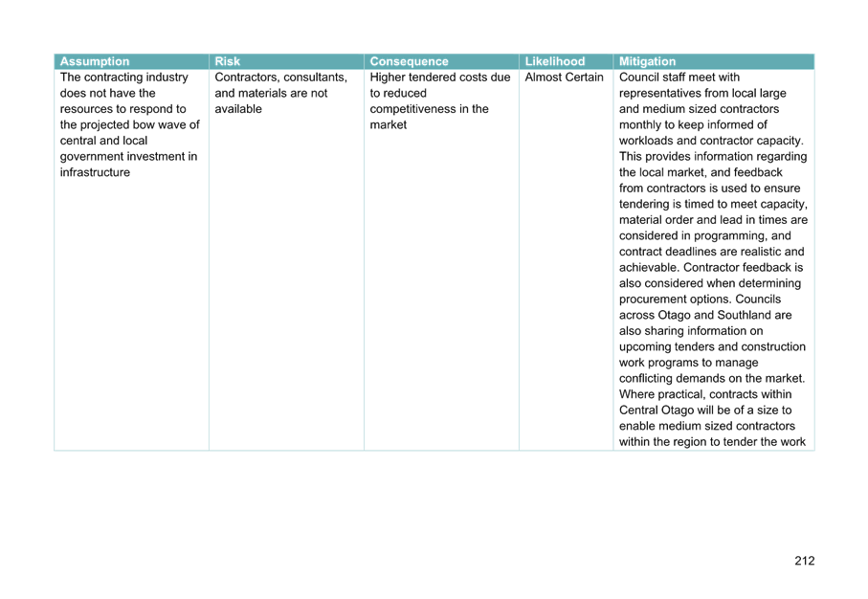868x599 pixels.
Task: Click the Risk column header
Action: [x=227, y=61]
